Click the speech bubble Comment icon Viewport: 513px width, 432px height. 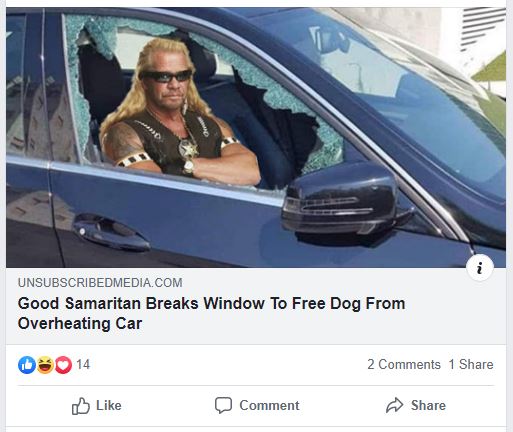coord(223,405)
